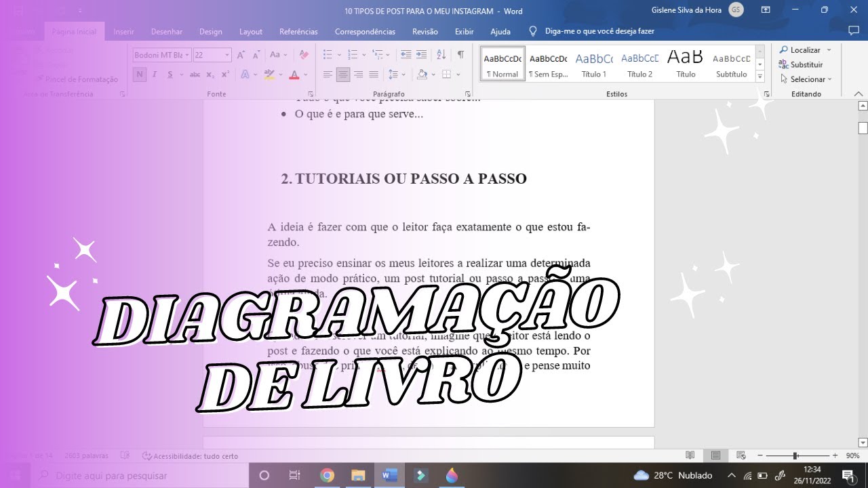868x488 pixels.
Task: Decrease paragraph indent
Action: point(406,55)
